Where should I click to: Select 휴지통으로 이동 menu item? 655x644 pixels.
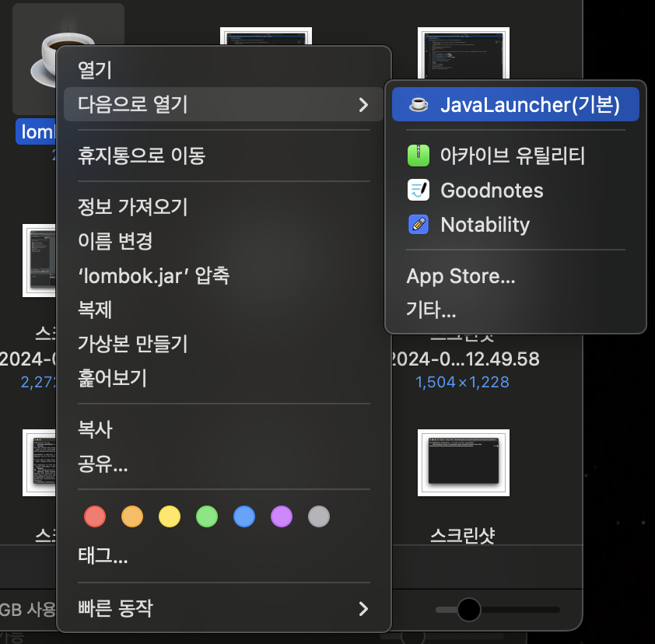(223, 156)
